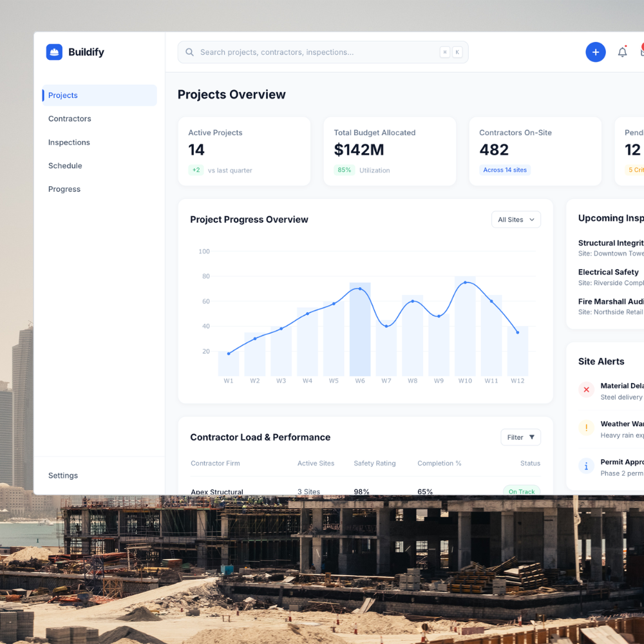The image size is (644, 644).
Task: Click the search magnifier icon
Action: pos(189,52)
